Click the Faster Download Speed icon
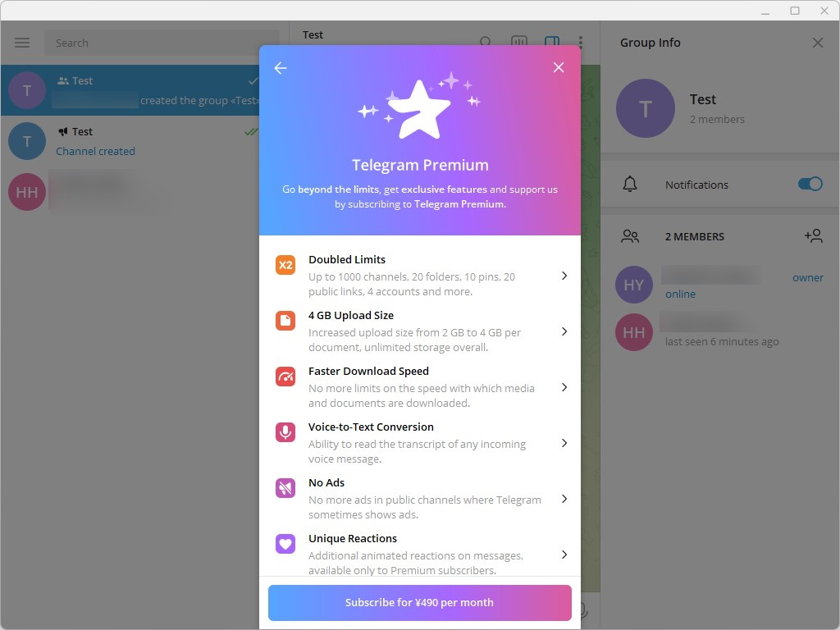The image size is (840, 630). [x=285, y=377]
